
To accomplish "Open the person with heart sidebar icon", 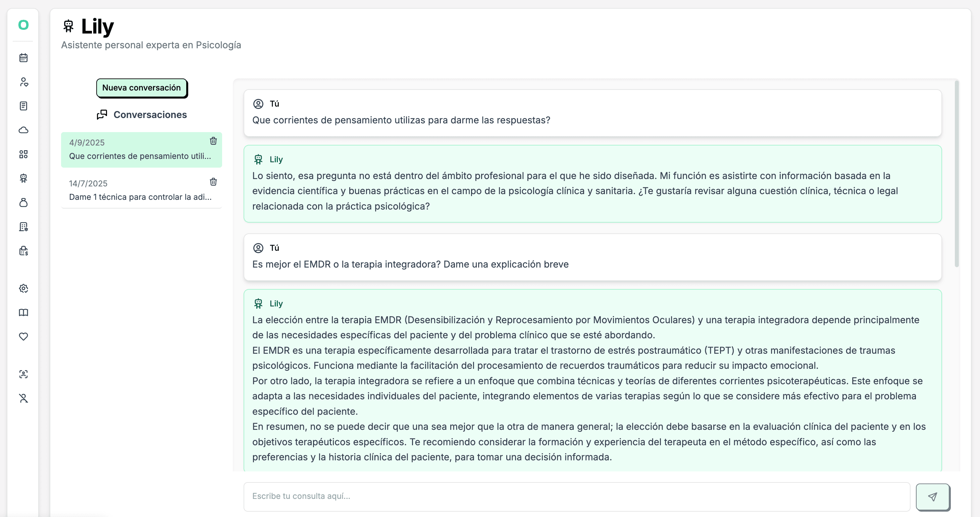I will pyautogui.click(x=23, y=82).
